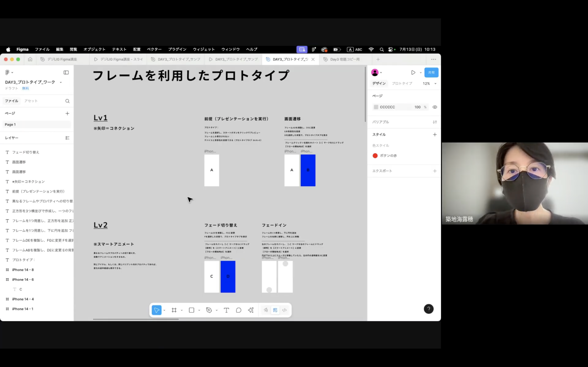This screenshot has width=588, height=367.
Task: Click the red ボタンの赤 color style swatch
Action: pyautogui.click(x=375, y=156)
